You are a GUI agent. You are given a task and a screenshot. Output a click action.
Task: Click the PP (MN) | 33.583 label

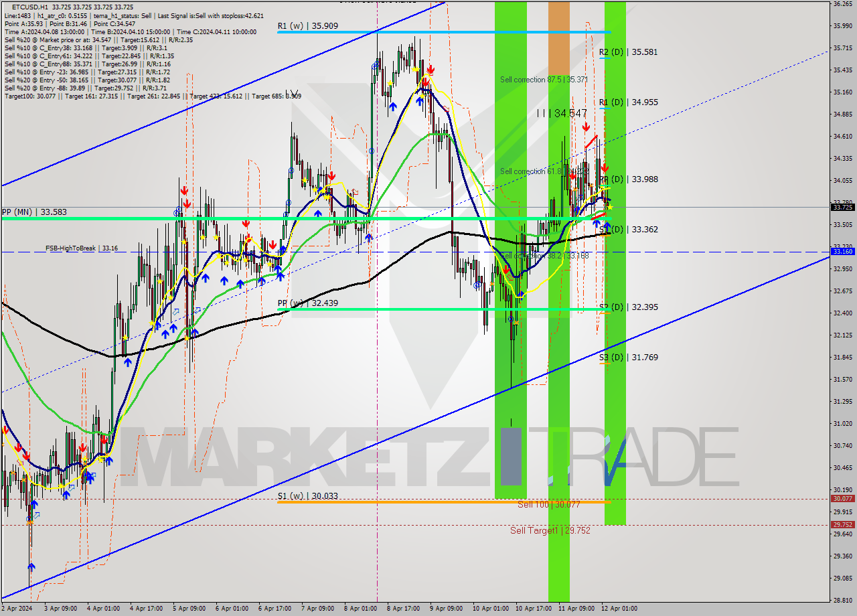[34, 212]
